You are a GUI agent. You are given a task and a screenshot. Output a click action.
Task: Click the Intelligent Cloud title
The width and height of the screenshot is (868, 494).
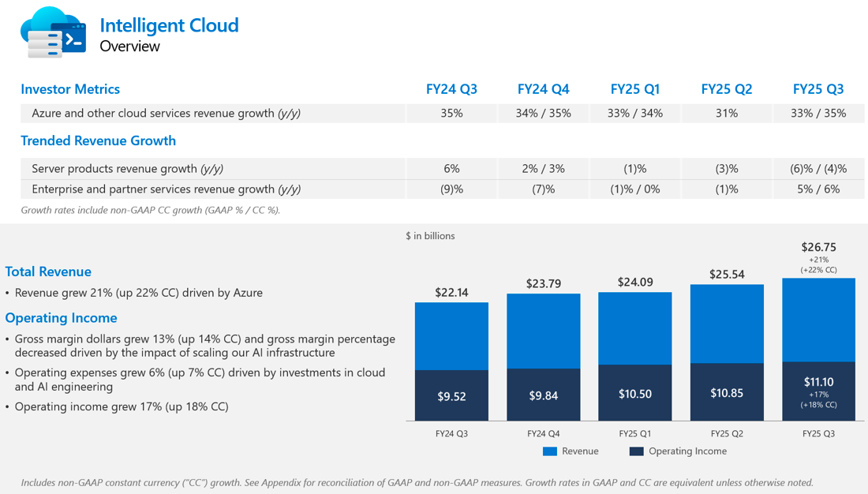(x=169, y=25)
